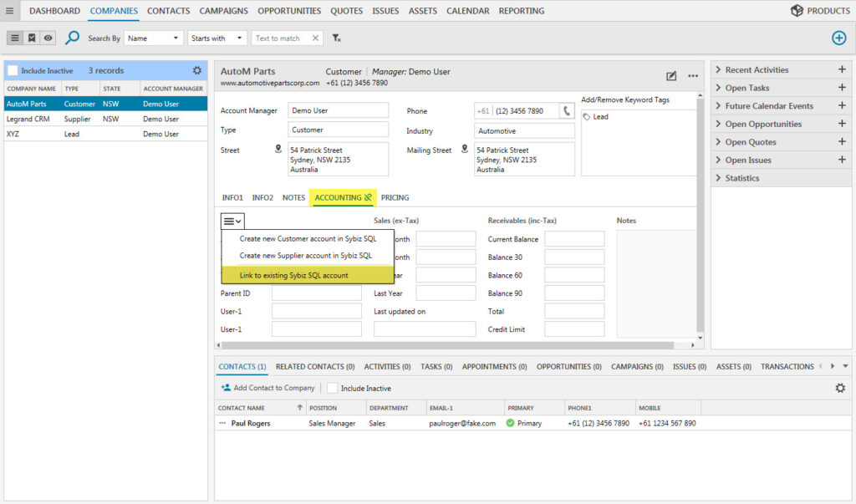
Task: Open company list settings gear icon
Action: click(197, 71)
